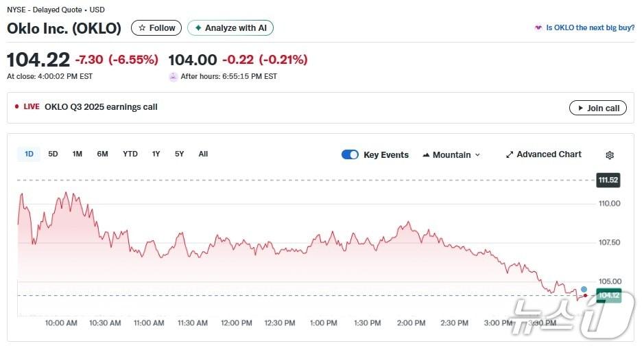Viewport: 644px width, 348px height.
Task: Open the chart settings gear icon
Action: coord(610,155)
